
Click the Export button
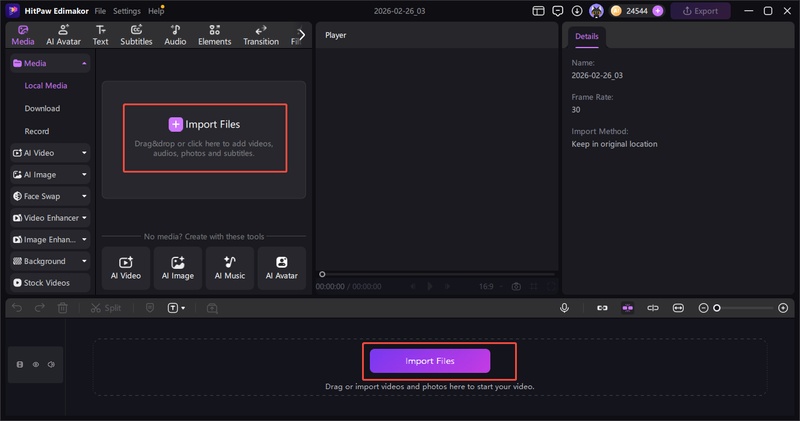coord(700,11)
